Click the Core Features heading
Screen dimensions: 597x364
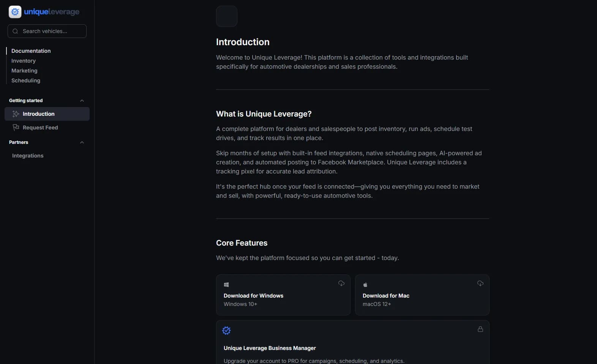[242, 243]
